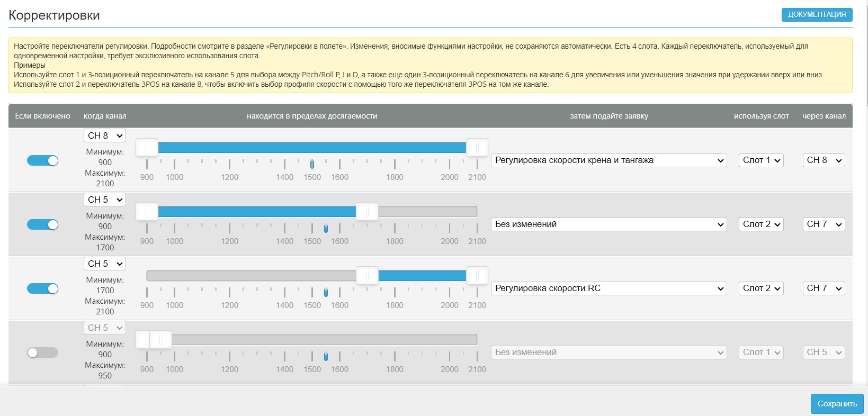Open the third row's 'через канал' CH 7 dropdown
This screenshot has width=868, height=416.
[824, 288]
